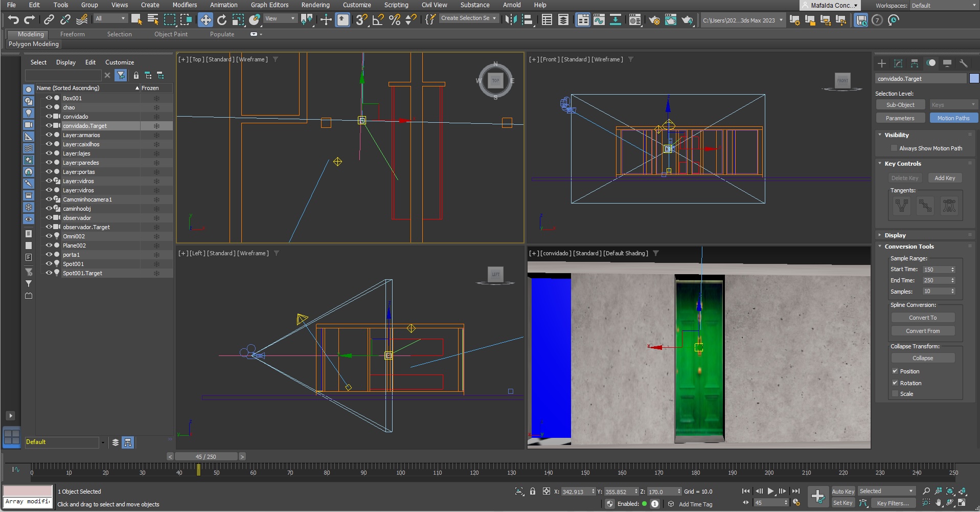
Task: Open the Workspaces Default dropdown
Action: click(943, 6)
